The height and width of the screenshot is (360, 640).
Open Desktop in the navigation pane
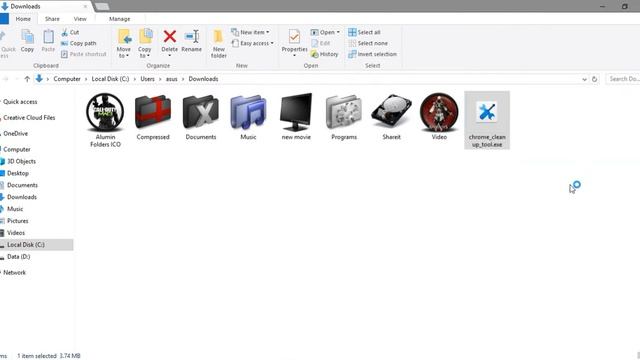click(18, 173)
